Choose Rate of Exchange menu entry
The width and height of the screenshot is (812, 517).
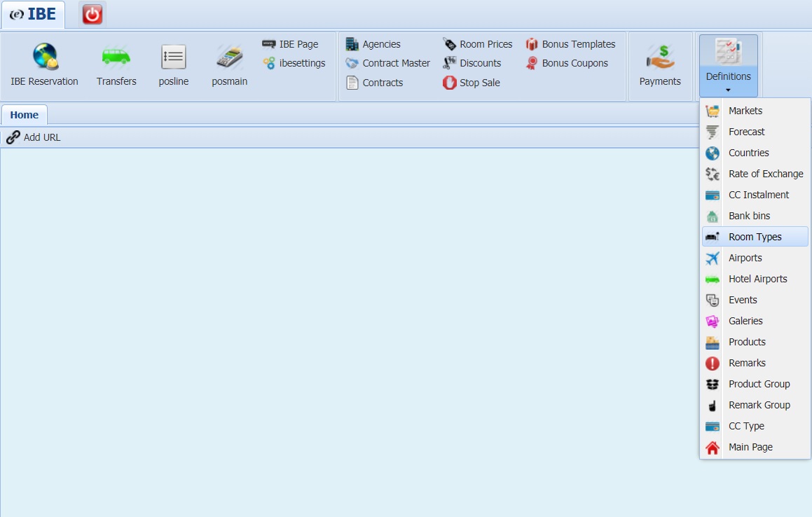click(x=755, y=174)
